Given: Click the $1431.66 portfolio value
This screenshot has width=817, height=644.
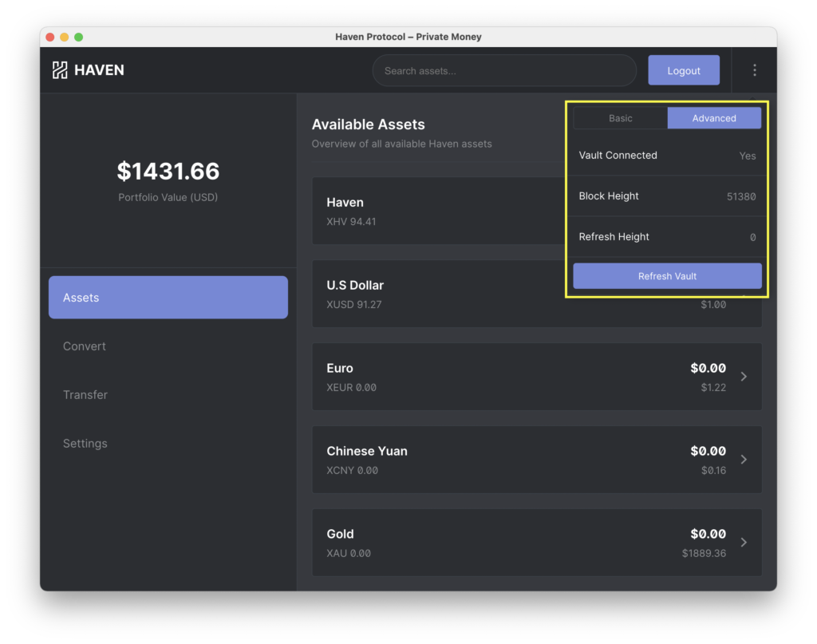Looking at the screenshot, I should pyautogui.click(x=168, y=172).
